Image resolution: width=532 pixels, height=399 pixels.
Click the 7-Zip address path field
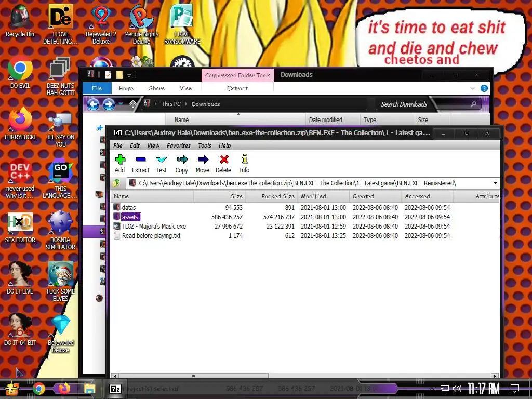(310, 183)
